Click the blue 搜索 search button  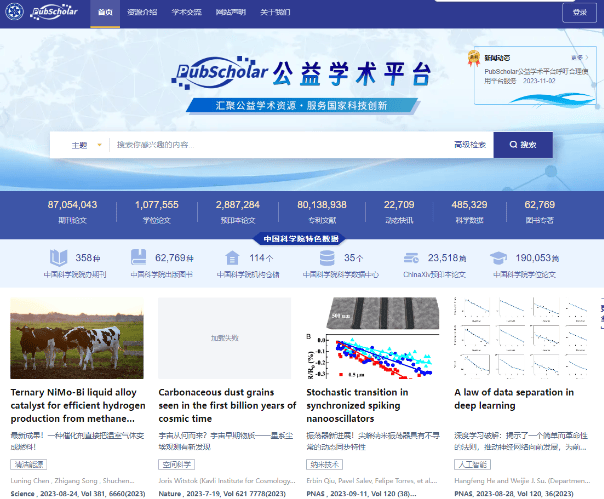click(x=523, y=145)
